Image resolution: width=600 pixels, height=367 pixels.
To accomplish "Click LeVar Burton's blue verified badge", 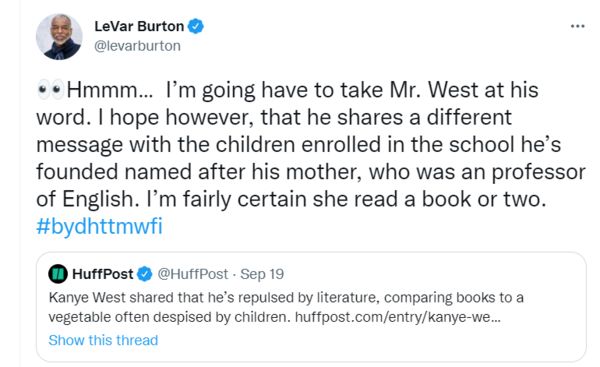I will coord(196,26).
